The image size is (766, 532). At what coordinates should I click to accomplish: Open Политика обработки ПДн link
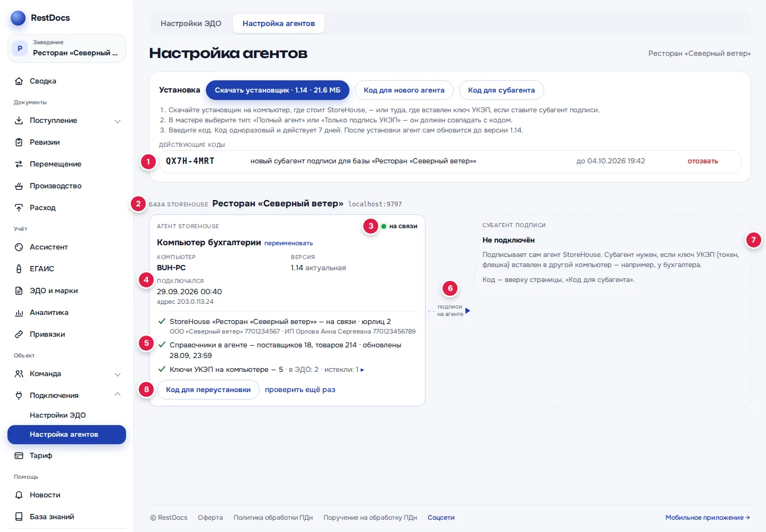[x=273, y=518]
